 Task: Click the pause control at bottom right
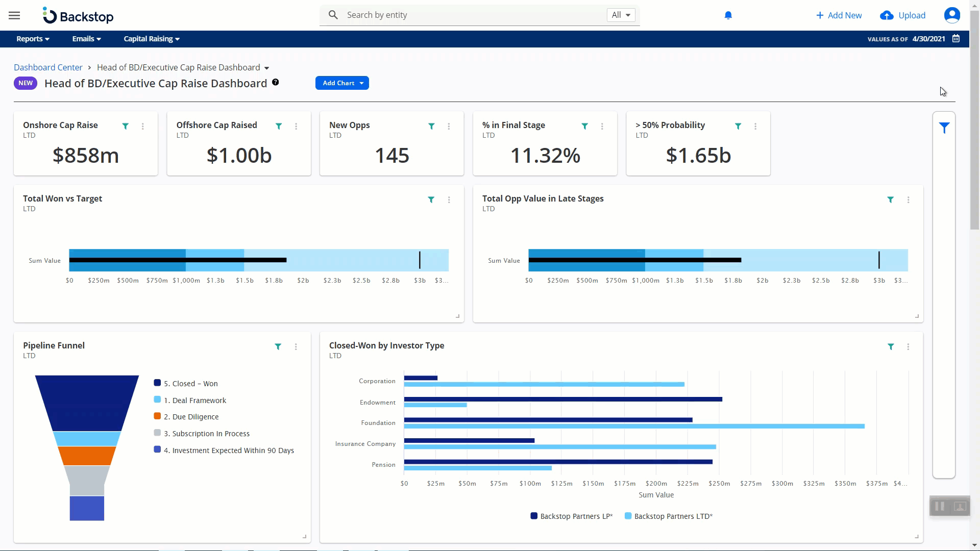939,506
